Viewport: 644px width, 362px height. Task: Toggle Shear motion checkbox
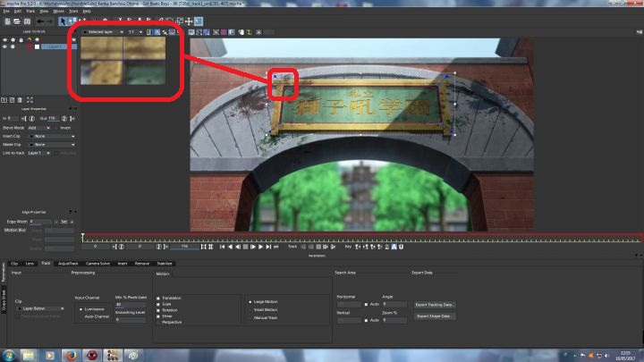click(158, 316)
